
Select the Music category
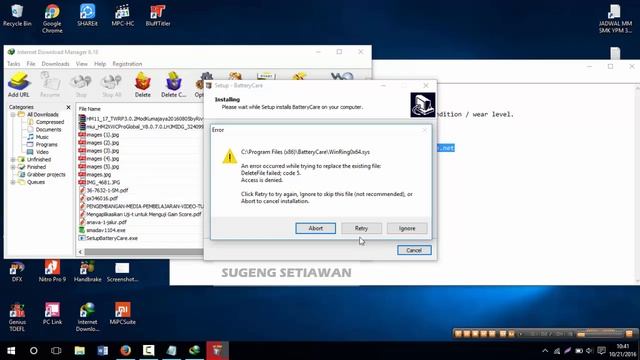[42, 137]
